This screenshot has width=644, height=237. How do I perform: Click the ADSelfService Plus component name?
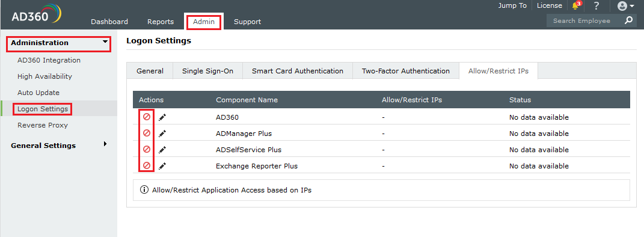pyautogui.click(x=249, y=150)
